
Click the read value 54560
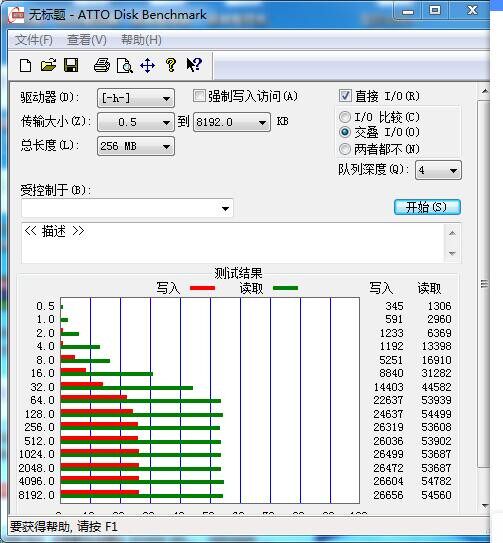coord(436,495)
